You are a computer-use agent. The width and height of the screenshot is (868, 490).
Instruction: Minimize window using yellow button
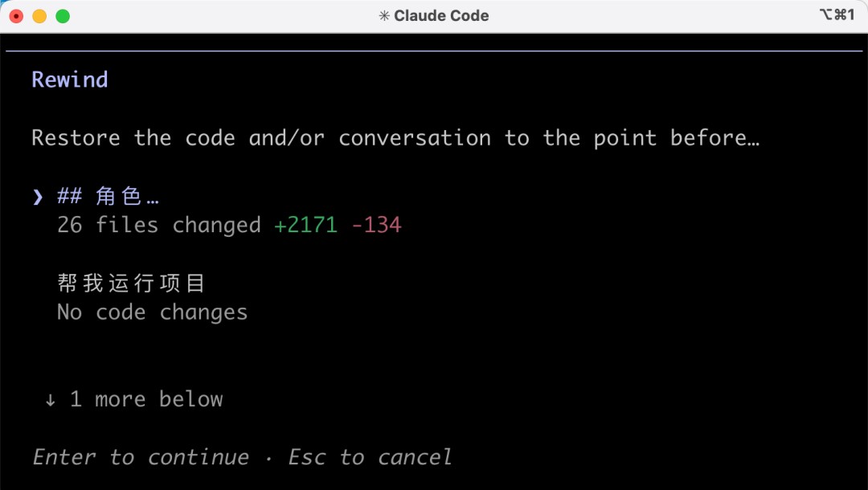coord(40,17)
